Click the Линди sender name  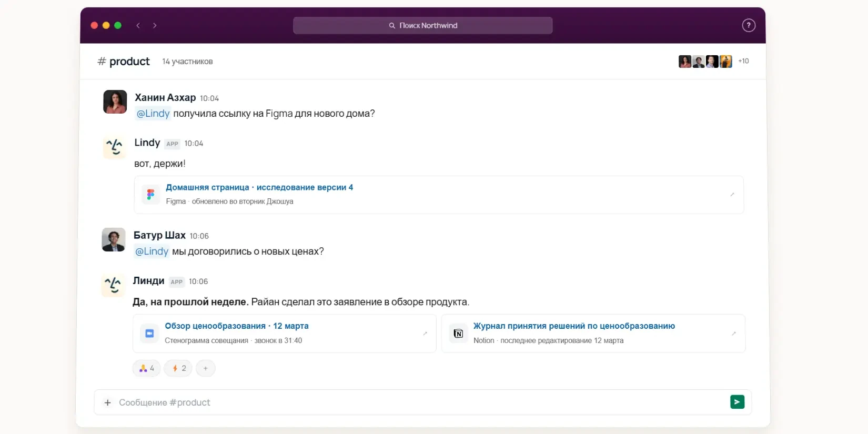(148, 281)
